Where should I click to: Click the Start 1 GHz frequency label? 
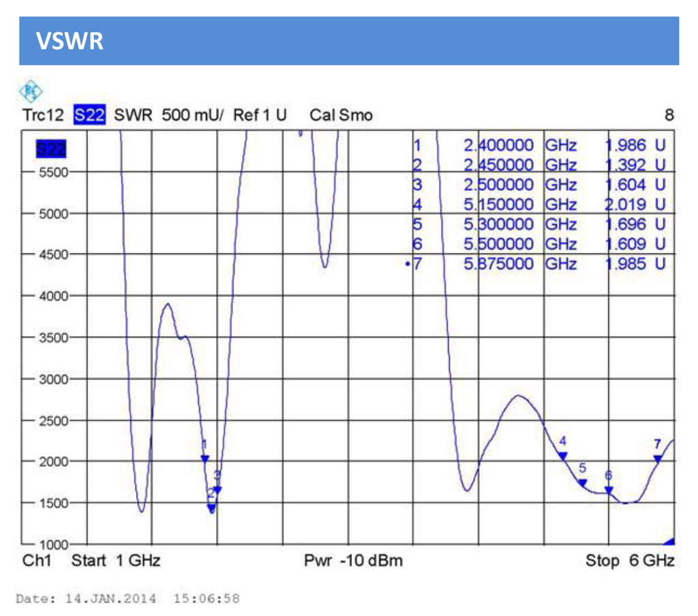(x=115, y=561)
